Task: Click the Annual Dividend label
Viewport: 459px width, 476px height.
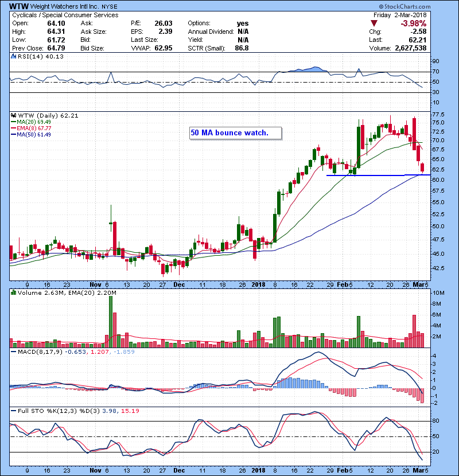Action: [211, 32]
